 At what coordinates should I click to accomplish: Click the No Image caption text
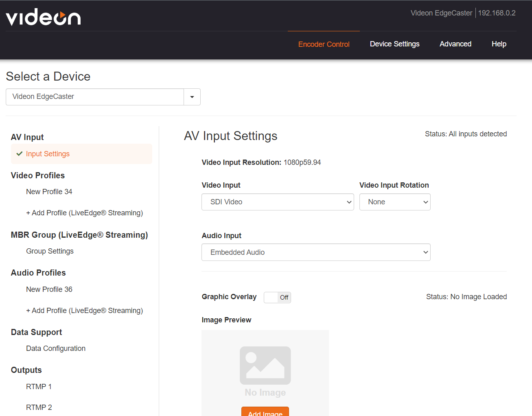265,392
